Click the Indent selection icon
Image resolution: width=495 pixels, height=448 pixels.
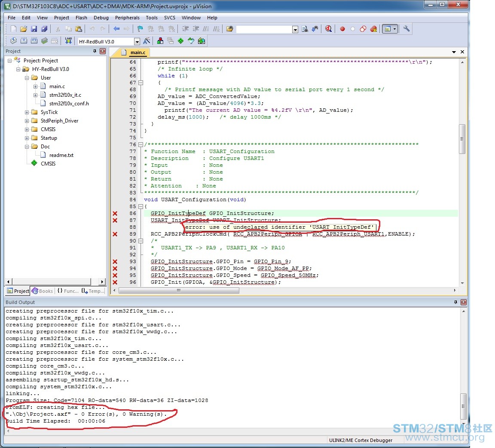click(185, 29)
